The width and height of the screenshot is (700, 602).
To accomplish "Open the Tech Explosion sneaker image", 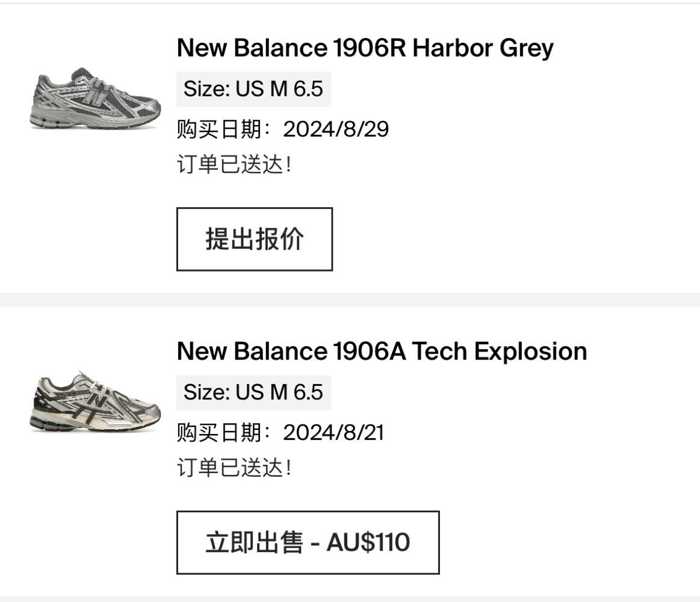I will (95, 402).
